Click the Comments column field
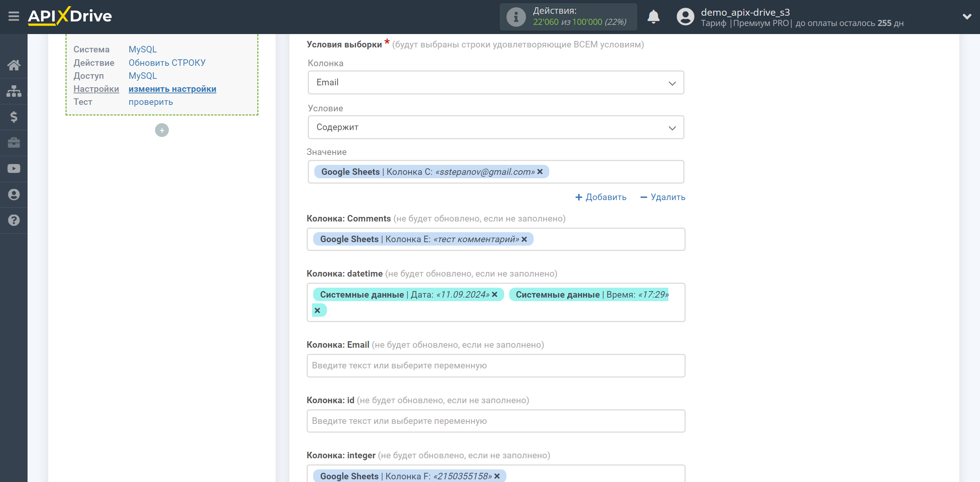This screenshot has height=482, width=980. [x=496, y=239]
